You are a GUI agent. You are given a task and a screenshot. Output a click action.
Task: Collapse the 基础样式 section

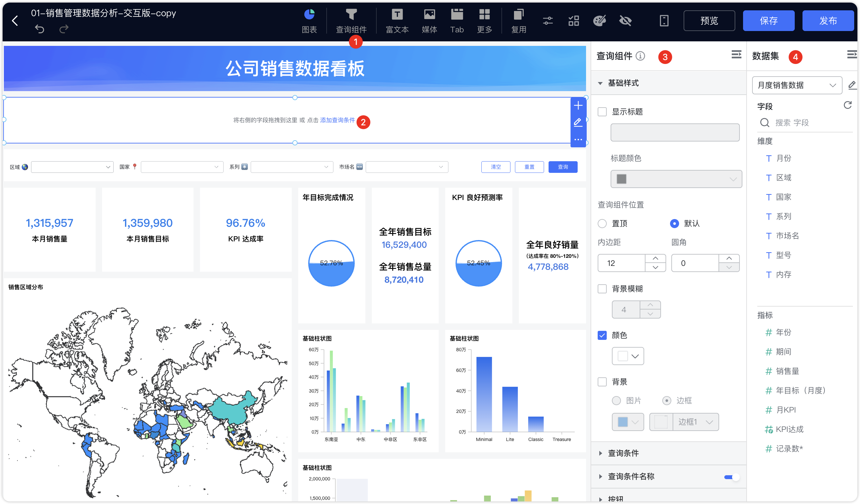tap(600, 83)
